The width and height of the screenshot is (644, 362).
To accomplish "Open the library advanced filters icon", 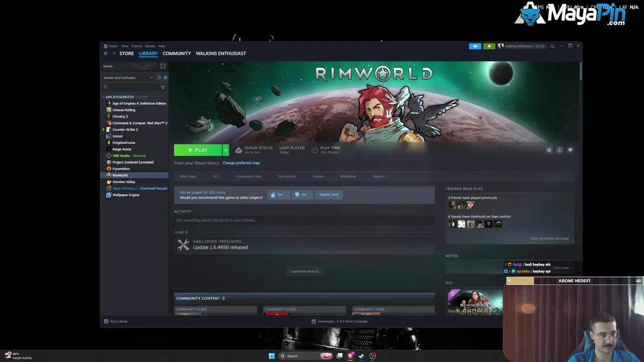I will click(x=163, y=87).
